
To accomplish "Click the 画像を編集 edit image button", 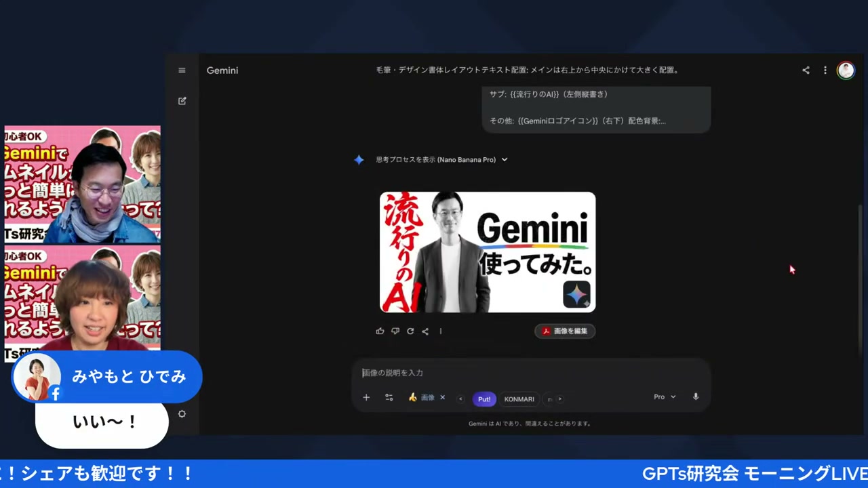I will pos(565,331).
